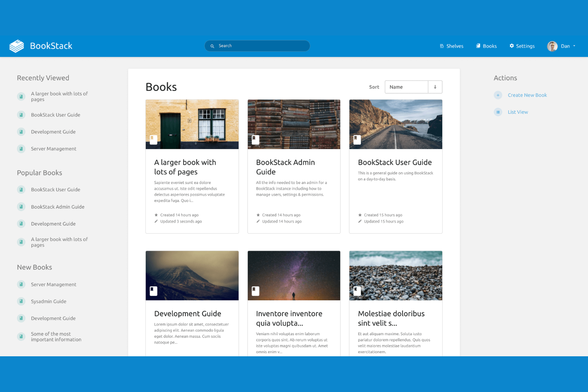Click Dan's avatar picture
588x392 pixels.
(552, 46)
